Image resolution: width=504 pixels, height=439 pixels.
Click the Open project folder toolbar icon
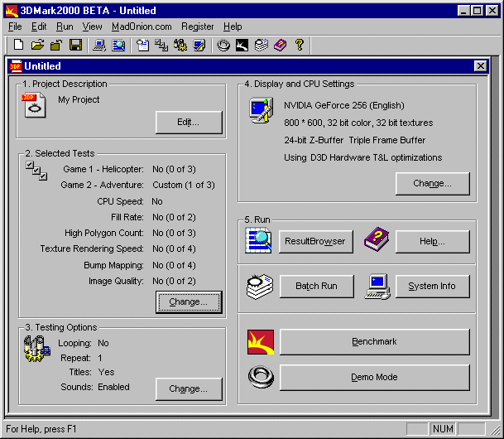coord(37,45)
